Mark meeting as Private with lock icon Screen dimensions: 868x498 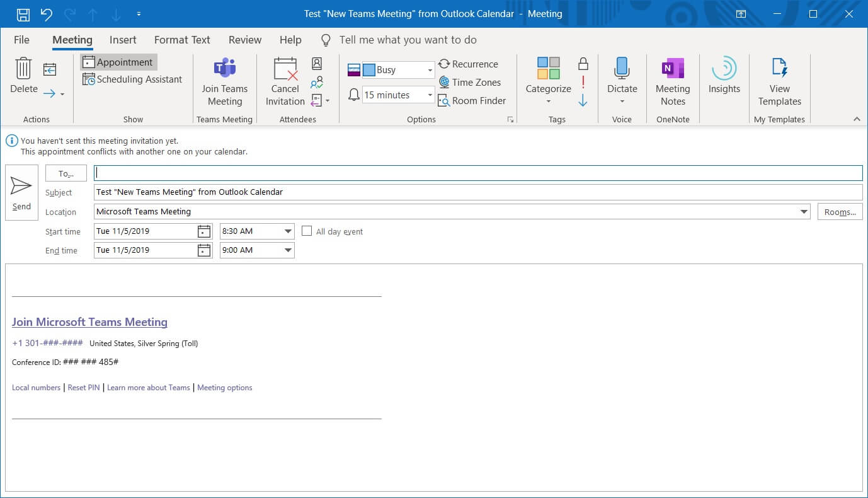pos(583,63)
